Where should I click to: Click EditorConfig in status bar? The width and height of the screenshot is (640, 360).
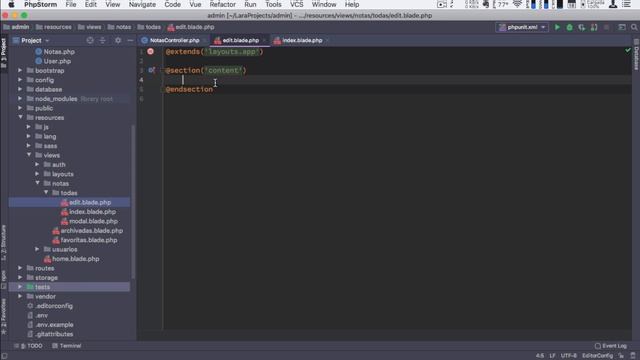(x=597, y=356)
